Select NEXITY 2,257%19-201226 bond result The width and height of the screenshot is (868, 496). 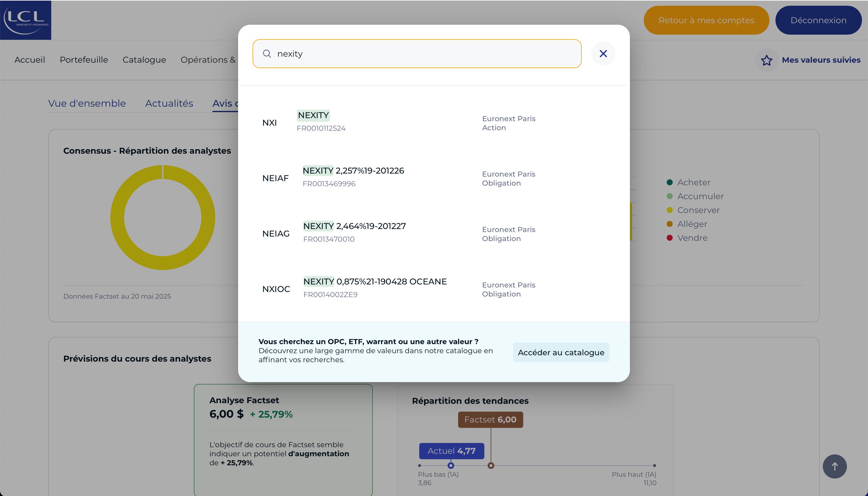434,178
